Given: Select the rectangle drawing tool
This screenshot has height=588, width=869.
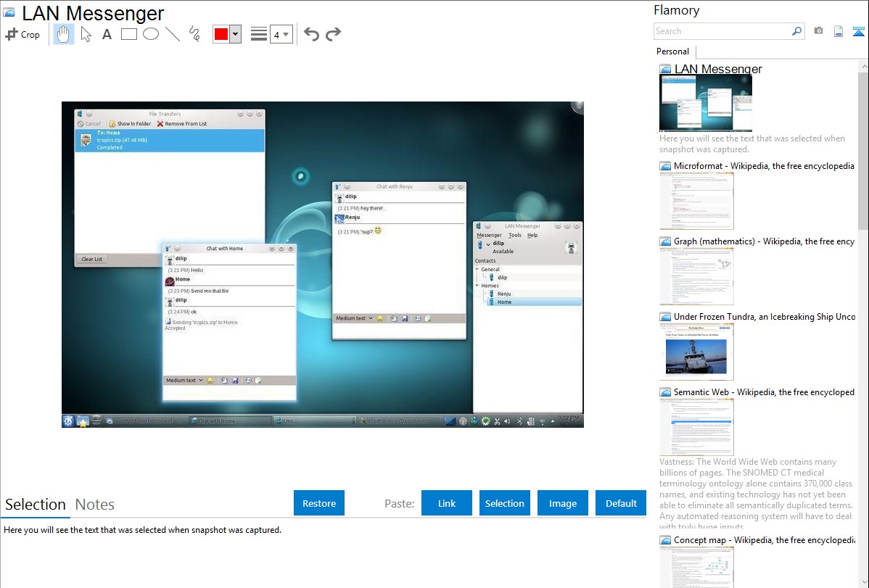Looking at the screenshot, I should (128, 34).
